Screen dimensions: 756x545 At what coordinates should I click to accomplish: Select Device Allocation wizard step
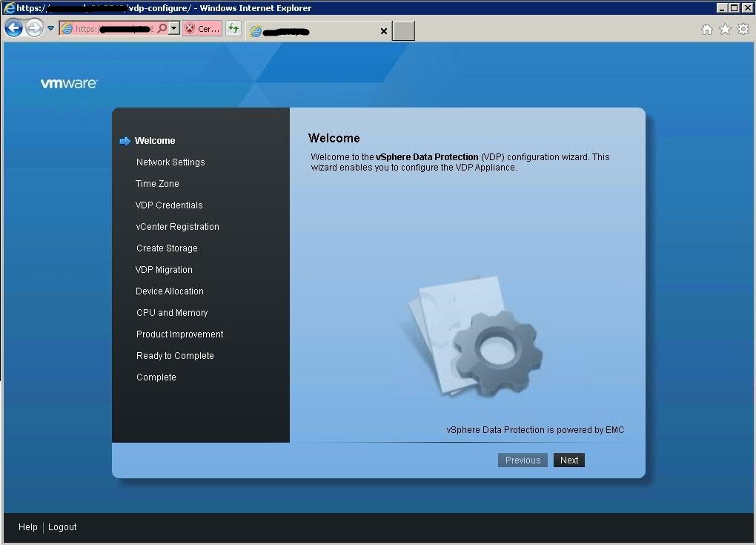point(170,291)
